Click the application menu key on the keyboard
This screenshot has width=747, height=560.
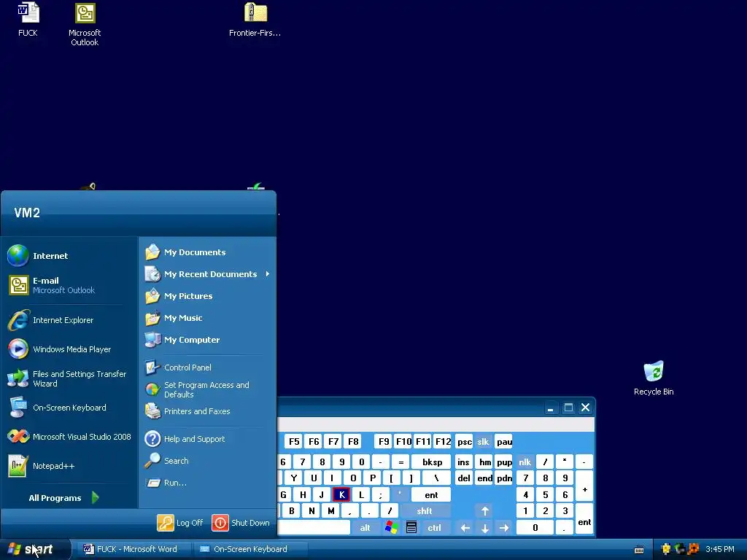tap(411, 528)
